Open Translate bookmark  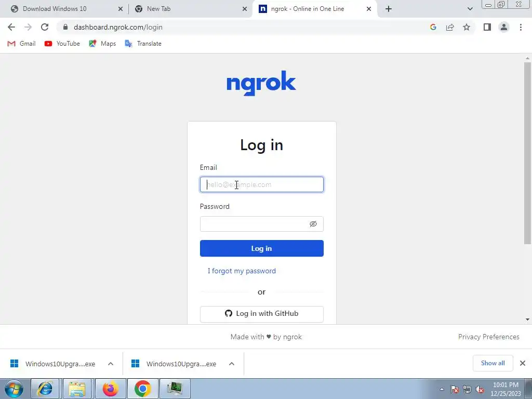pyautogui.click(x=143, y=44)
